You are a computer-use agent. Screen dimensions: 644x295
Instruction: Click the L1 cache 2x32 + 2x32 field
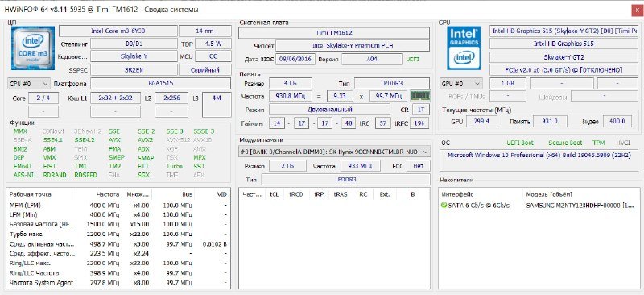click(x=115, y=98)
